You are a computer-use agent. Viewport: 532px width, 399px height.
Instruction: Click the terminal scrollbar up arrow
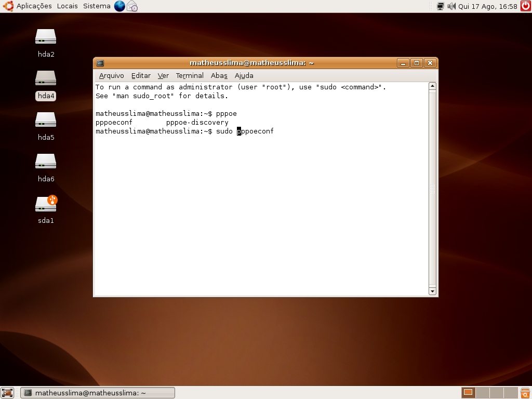click(432, 86)
